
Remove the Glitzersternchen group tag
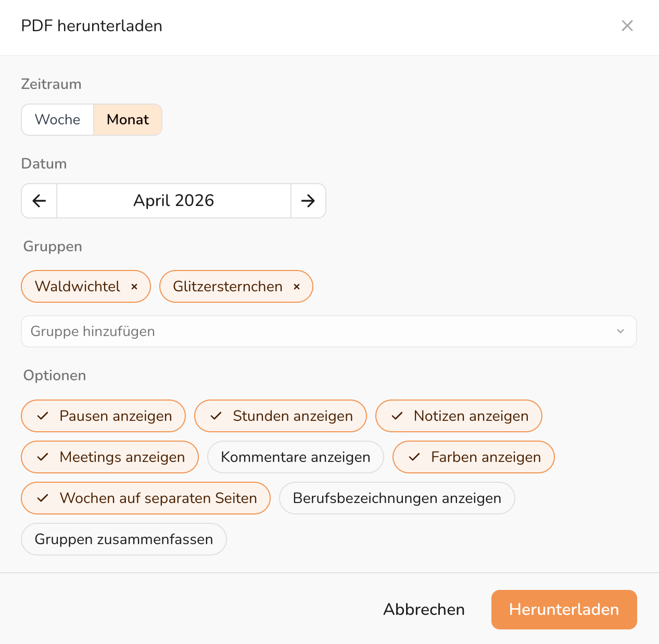point(297,287)
